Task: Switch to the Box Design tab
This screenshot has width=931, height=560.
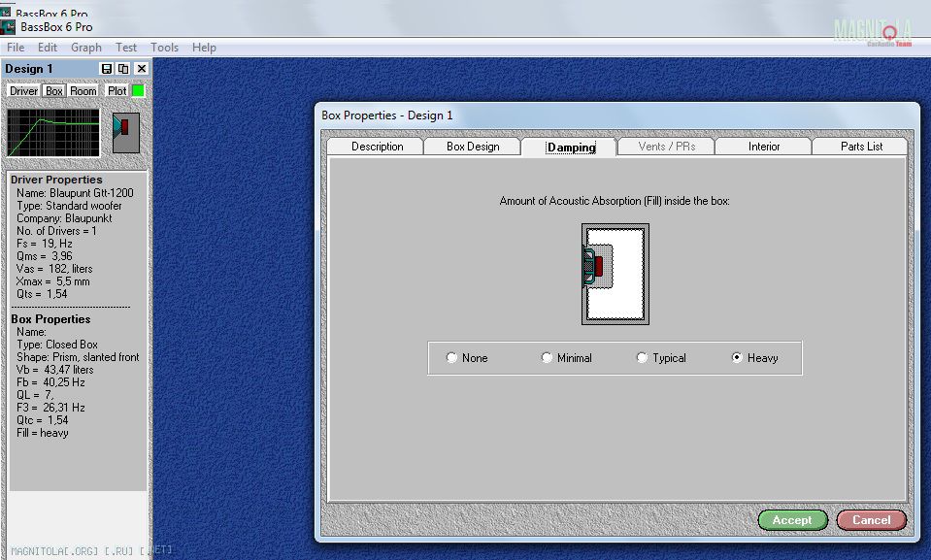Action: point(473,147)
